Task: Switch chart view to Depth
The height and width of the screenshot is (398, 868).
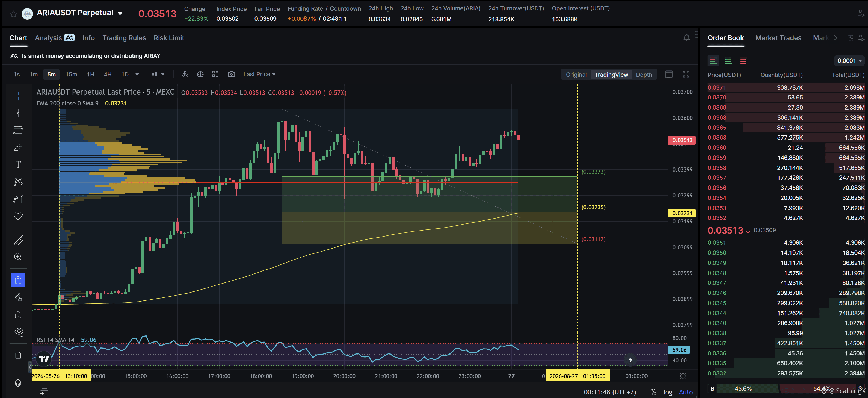Action: point(644,75)
